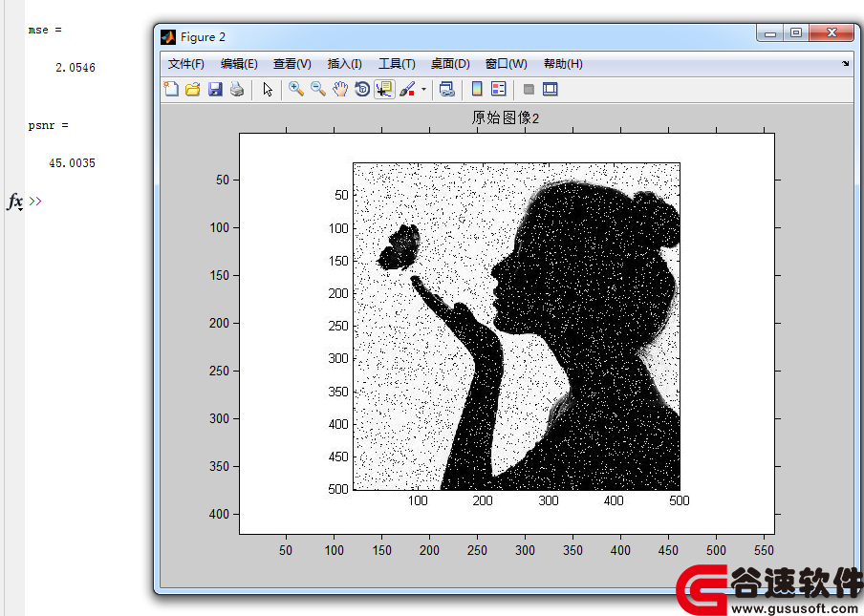
Task: Open the 插入(I) menu
Action: [344, 64]
